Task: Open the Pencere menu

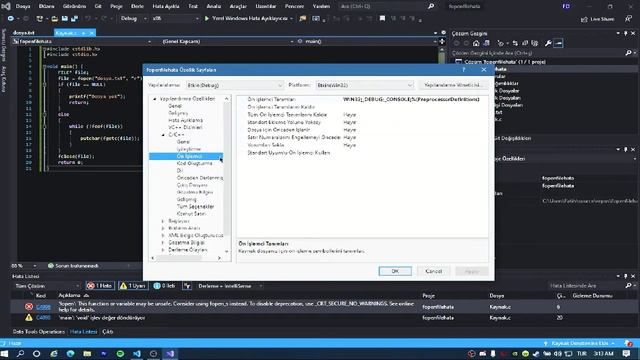Action: [x=294, y=6]
